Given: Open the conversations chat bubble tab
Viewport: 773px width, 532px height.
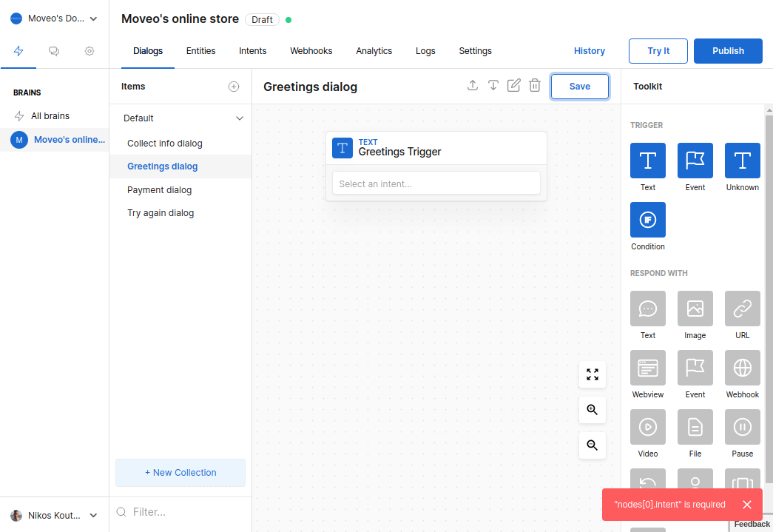Looking at the screenshot, I should point(54,51).
